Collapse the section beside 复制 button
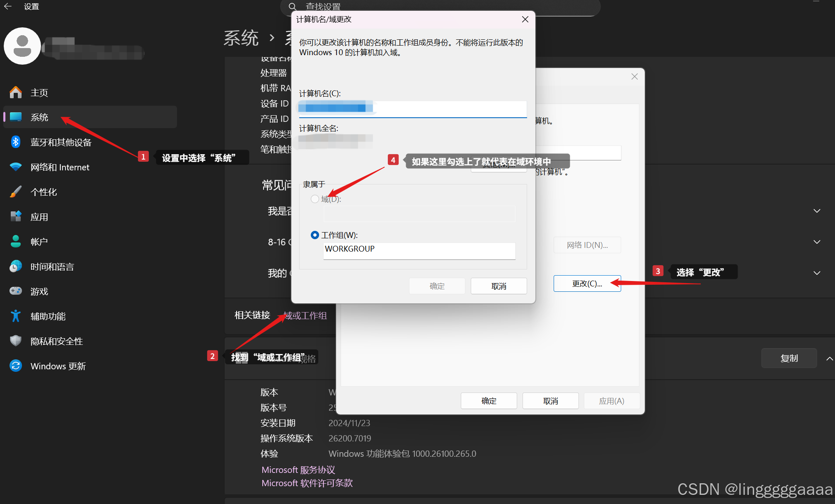Screen dimensions: 835x504 coord(829,358)
